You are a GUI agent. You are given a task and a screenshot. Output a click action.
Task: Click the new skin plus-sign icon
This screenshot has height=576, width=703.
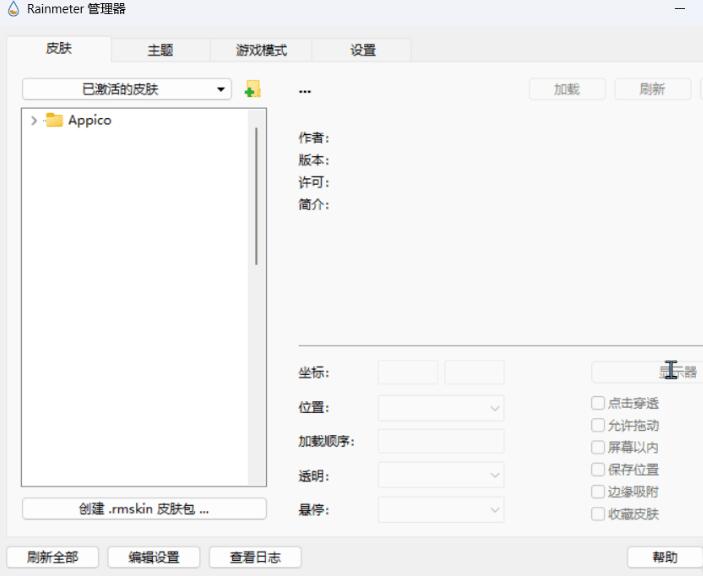tap(252, 90)
